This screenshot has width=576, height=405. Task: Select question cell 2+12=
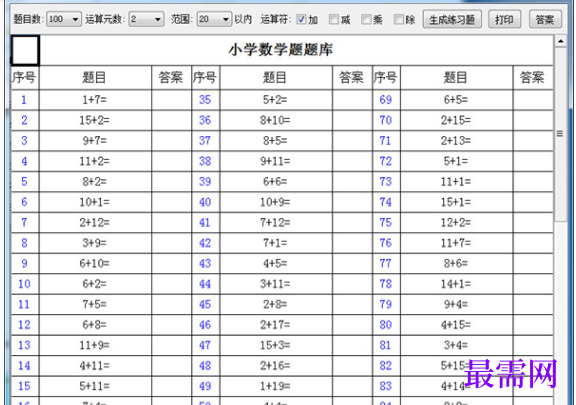coord(95,222)
